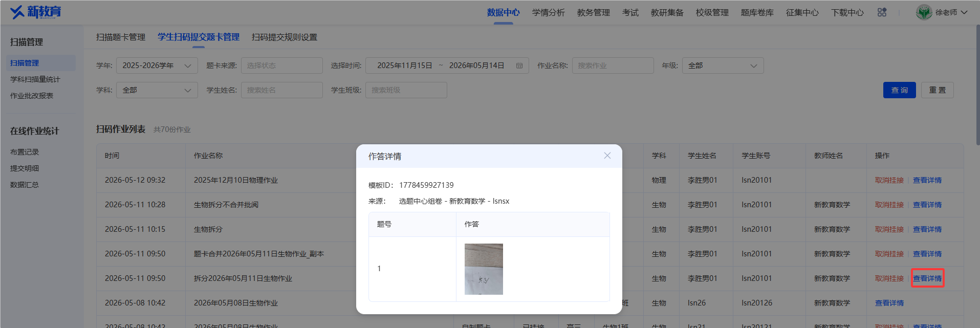Click the 重置 button
Screen dimensions: 980x328
[x=938, y=90]
